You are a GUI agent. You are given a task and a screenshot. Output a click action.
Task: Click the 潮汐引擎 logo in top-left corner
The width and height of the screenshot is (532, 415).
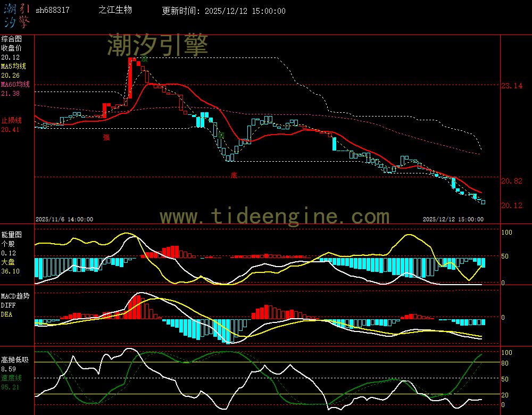pyautogui.click(x=16, y=15)
